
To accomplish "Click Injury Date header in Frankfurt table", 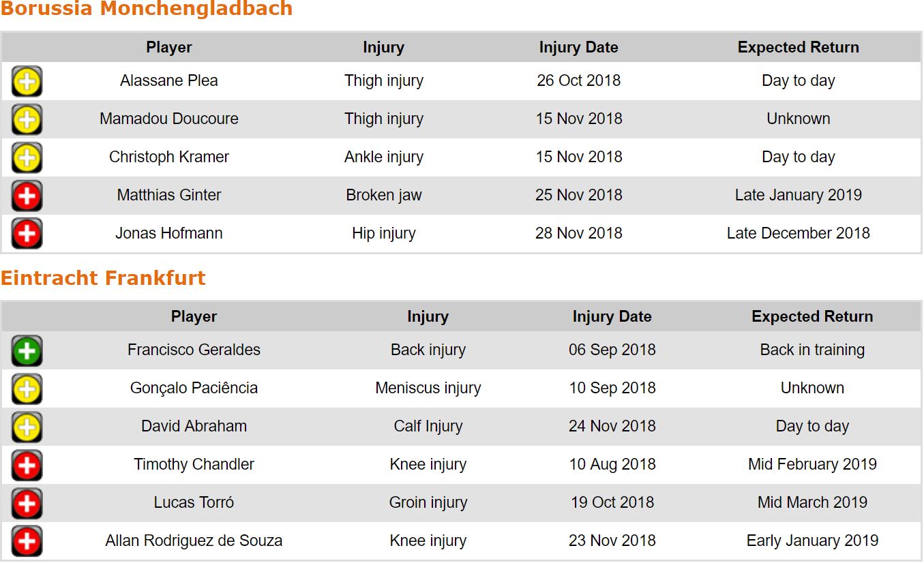I will click(612, 317).
